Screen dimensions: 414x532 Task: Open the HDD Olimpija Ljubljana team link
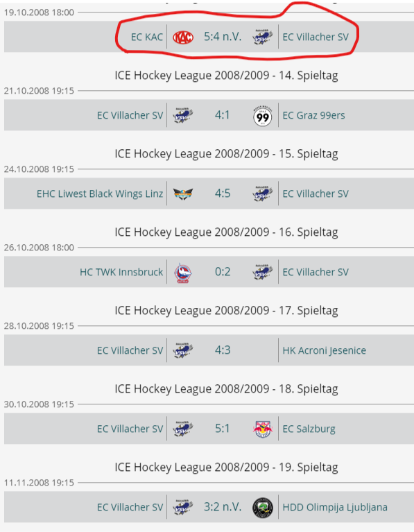coord(335,508)
